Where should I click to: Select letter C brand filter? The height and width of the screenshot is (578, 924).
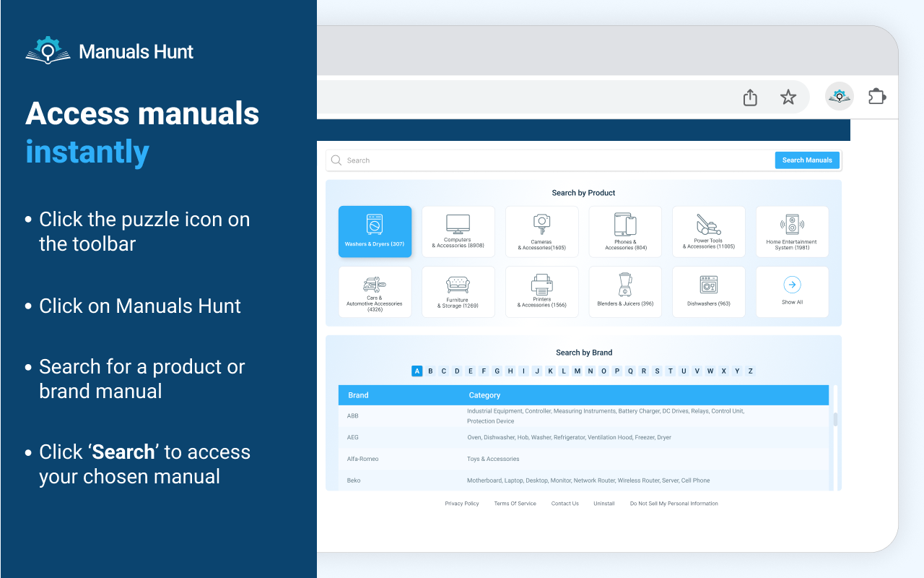tap(444, 371)
